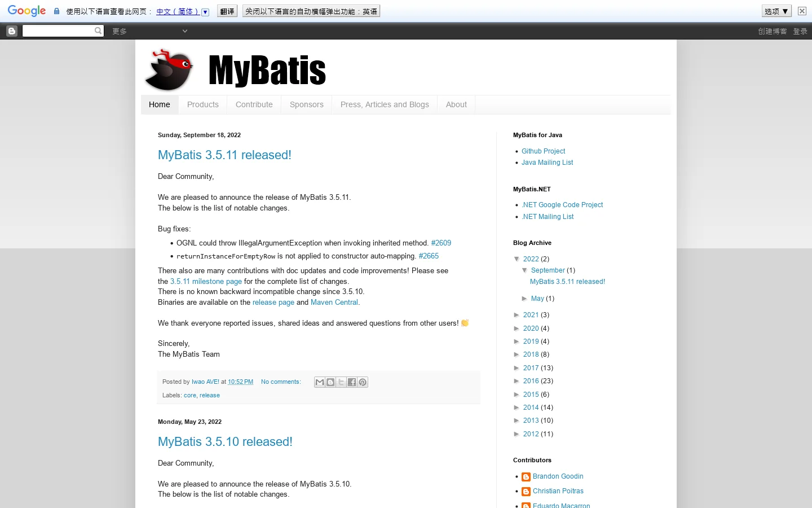Screen dimensions: 812x508
Task: Open Press, Articles and Blogs tab
Action: click(385, 104)
